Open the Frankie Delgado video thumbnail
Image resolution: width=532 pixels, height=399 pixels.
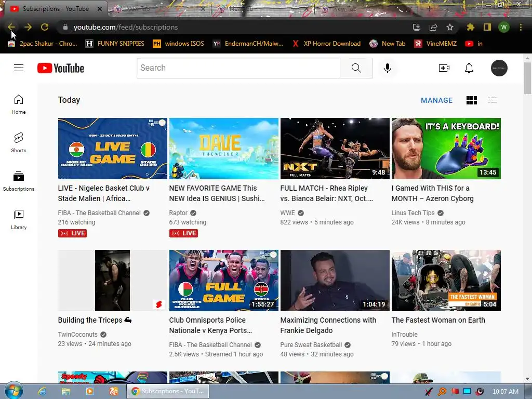point(335,280)
